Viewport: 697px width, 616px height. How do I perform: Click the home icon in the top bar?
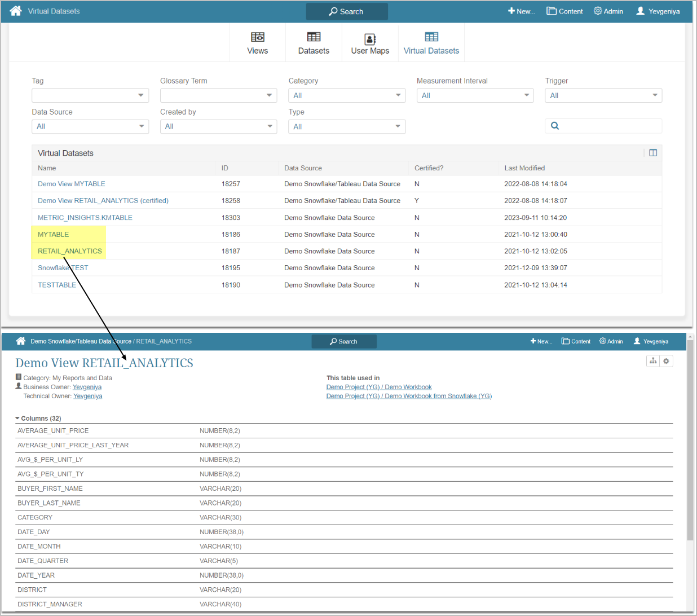16,11
